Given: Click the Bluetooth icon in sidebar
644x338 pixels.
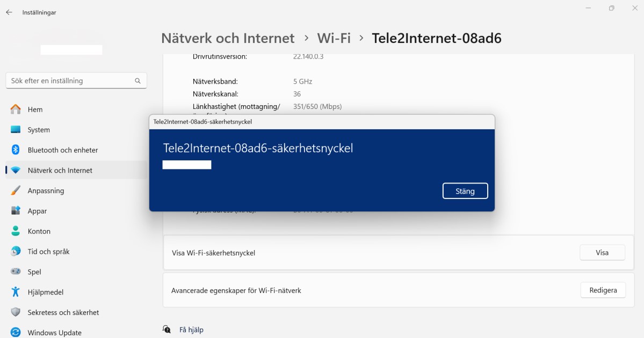Looking at the screenshot, I should (x=16, y=150).
